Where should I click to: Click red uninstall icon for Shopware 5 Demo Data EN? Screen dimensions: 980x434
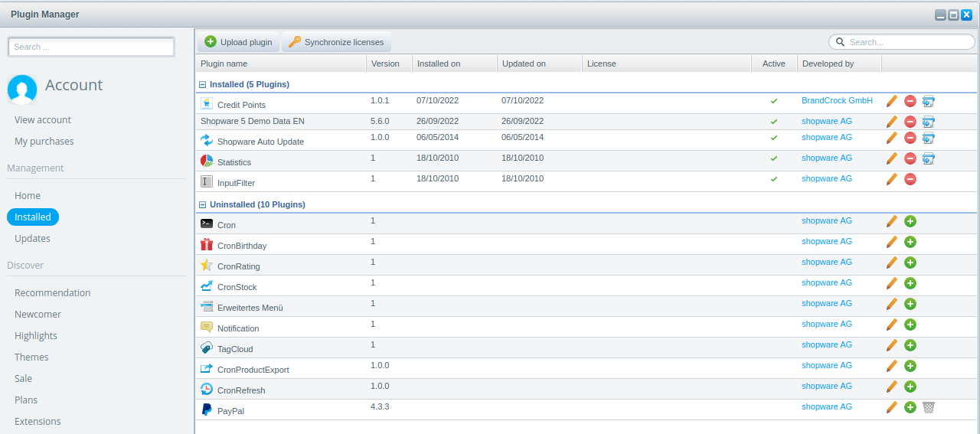point(910,122)
